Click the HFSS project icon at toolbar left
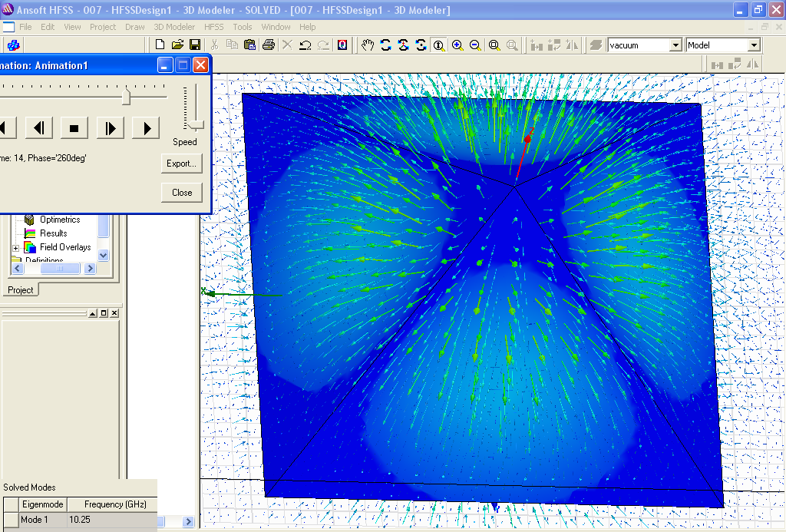This screenshot has width=786, height=532. pyautogui.click(x=14, y=45)
